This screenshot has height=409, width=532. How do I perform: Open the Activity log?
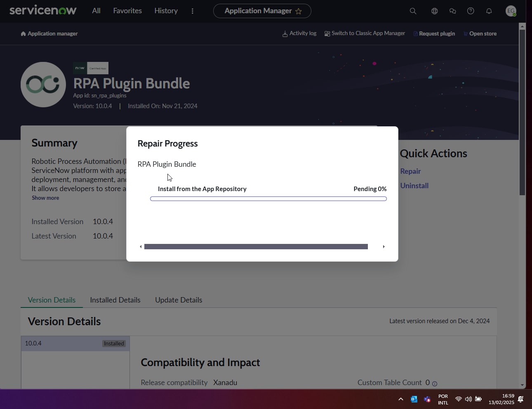pyautogui.click(x=299, y=33)
